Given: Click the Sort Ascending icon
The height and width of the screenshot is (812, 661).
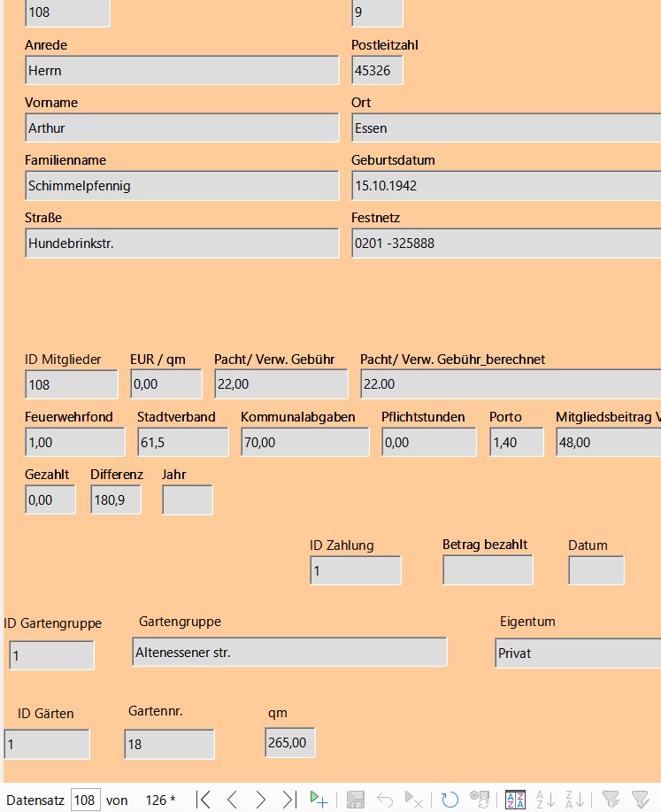Looking at the screenshot, I should [545, 800].
